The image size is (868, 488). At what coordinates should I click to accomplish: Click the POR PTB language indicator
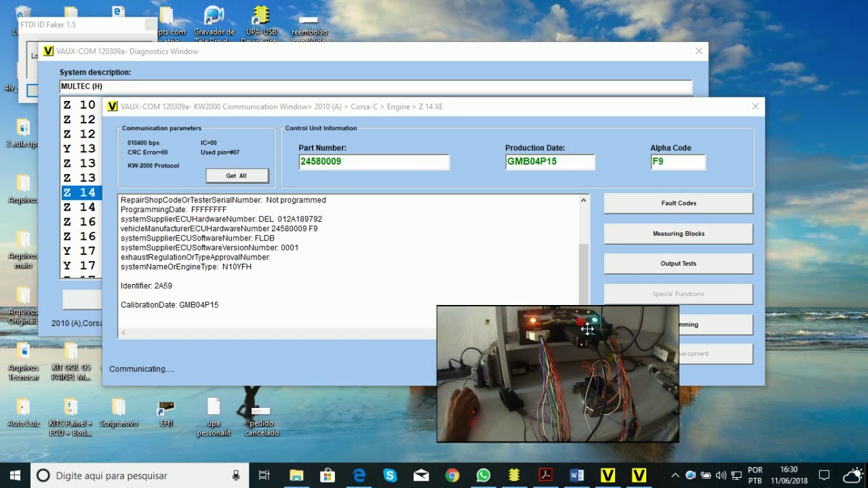tap(755, 475)
